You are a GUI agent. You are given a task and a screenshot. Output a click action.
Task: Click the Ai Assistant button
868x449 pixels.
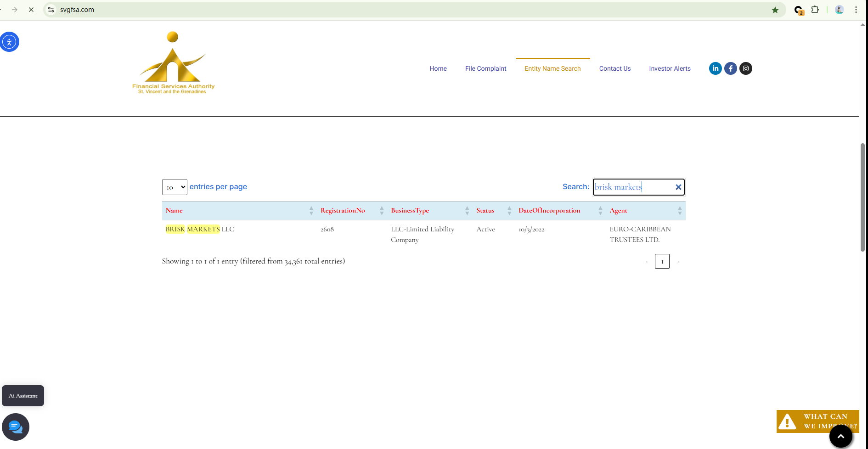pos(23,396)
